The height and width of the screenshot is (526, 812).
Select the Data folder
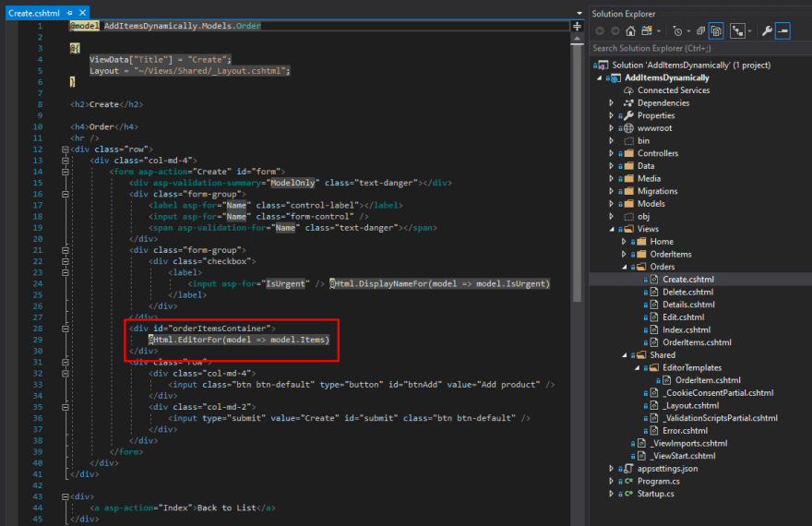point(646,166)
